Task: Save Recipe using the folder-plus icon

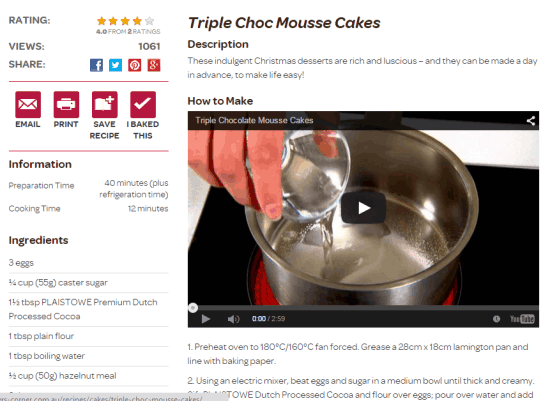Action: pyautogui.click(x=105, y=104)
